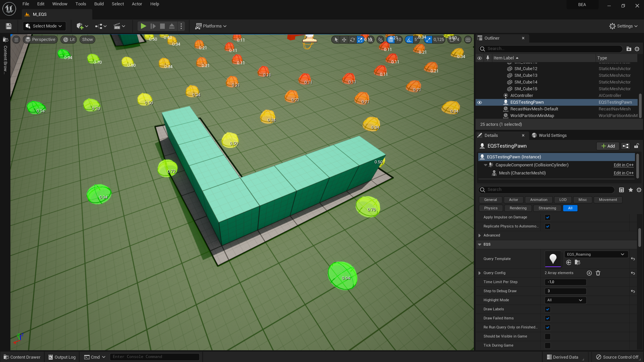Screen dimensions: 644x362
Task: Click the Add component button
Action: pos(608,146)
